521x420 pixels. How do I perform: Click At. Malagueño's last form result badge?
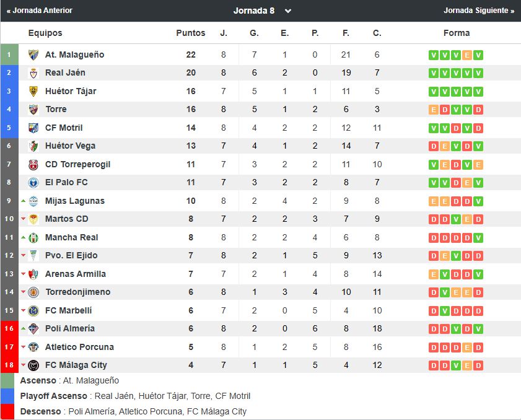[x=478, y=55]
